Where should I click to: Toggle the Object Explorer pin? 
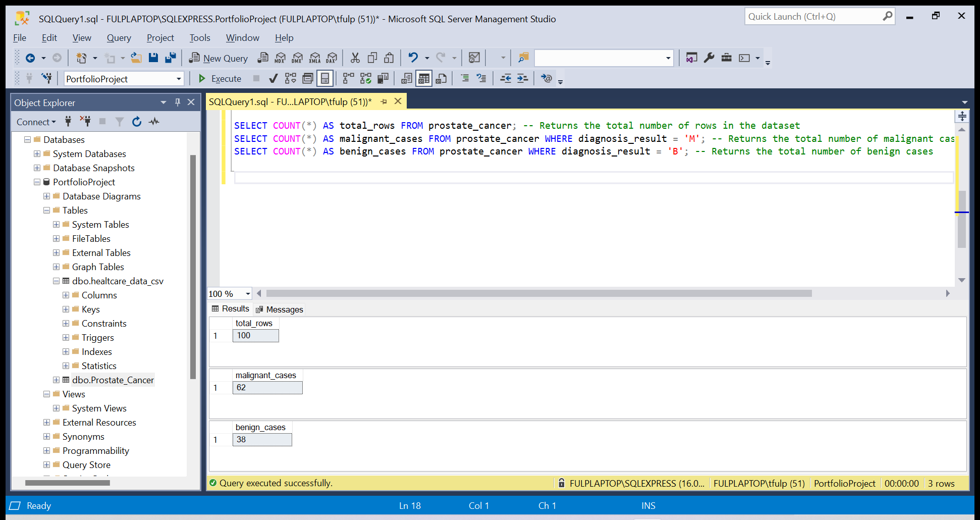click(x=177, y=102)
